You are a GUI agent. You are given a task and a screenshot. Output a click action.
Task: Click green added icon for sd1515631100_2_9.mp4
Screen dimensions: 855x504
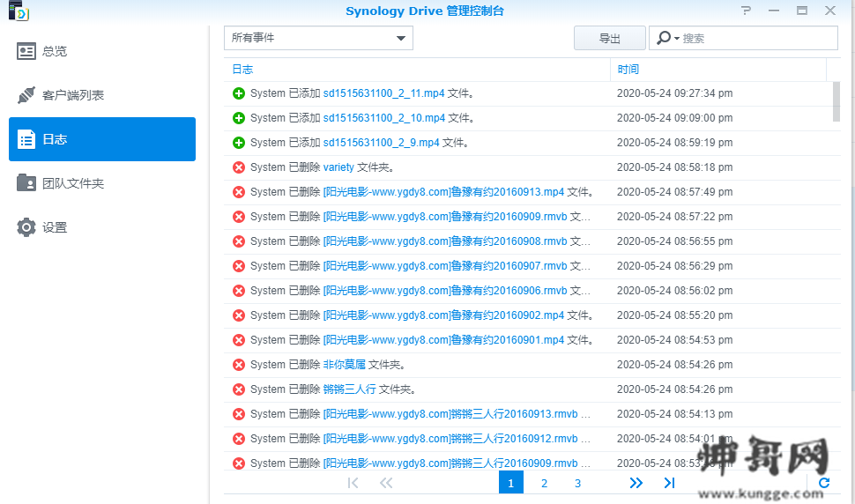coord(239,143)
